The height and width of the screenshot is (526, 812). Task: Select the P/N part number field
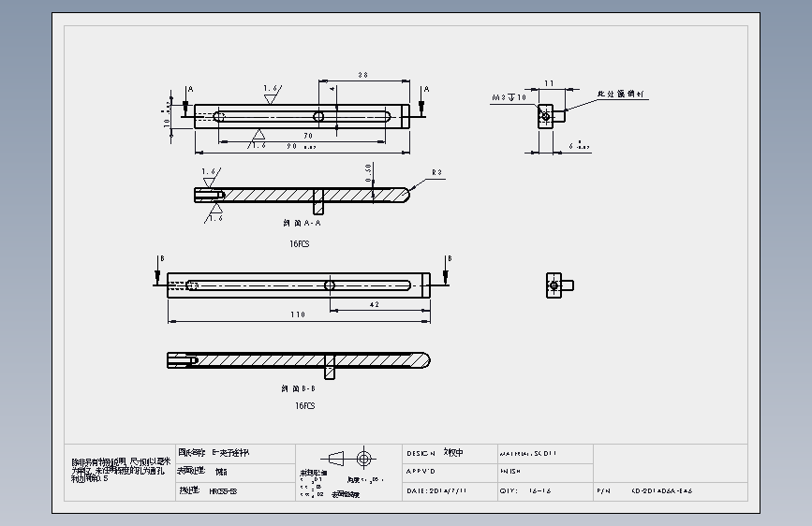[671, 490]
